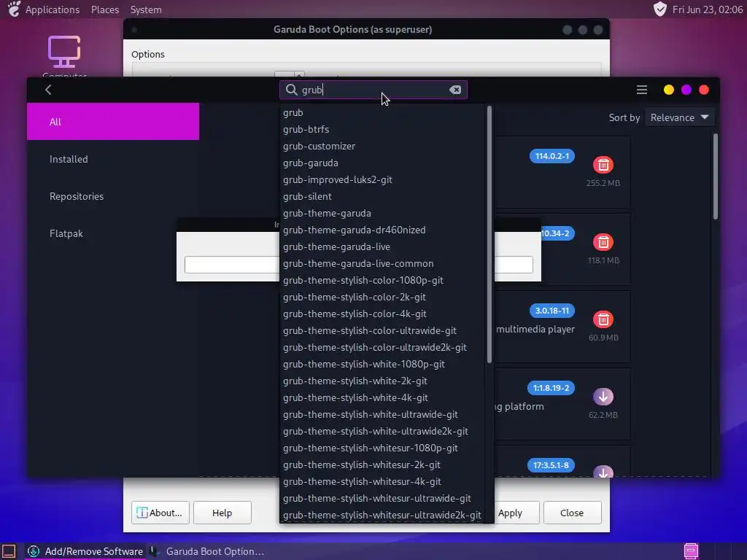The image size is (747, 560).
Task: Click the clock showing Fri Jun 23, 02:06
Action: point(707,9)
